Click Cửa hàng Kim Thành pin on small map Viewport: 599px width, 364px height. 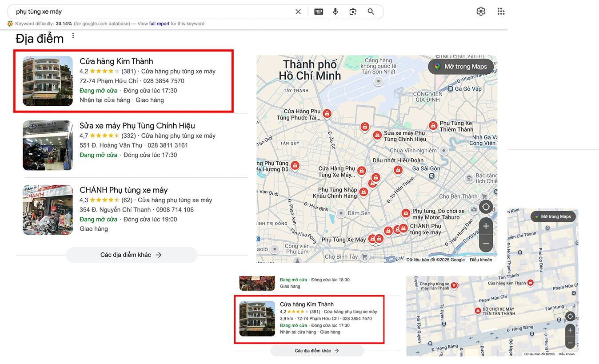tap(530, 283)
